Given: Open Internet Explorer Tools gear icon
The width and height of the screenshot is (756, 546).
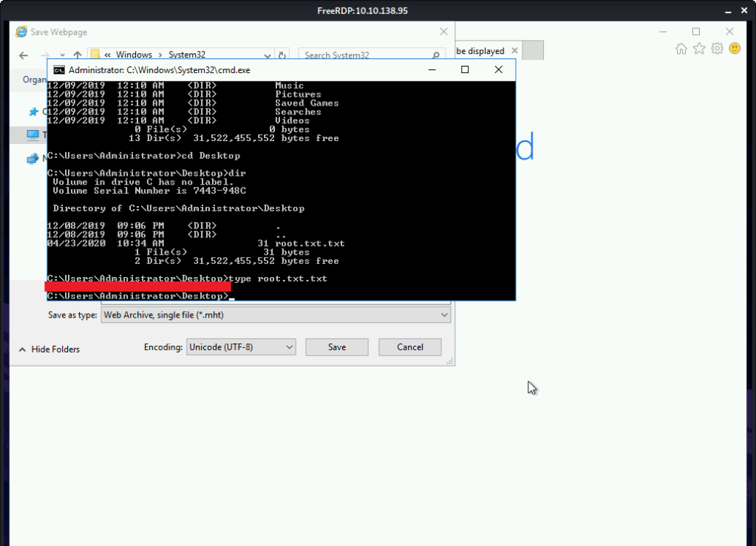Looking at the screenshot, I should coord(717,49).
